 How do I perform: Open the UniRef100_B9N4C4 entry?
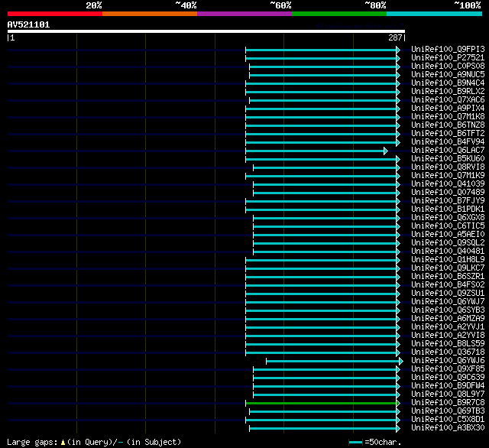point(448,83)
